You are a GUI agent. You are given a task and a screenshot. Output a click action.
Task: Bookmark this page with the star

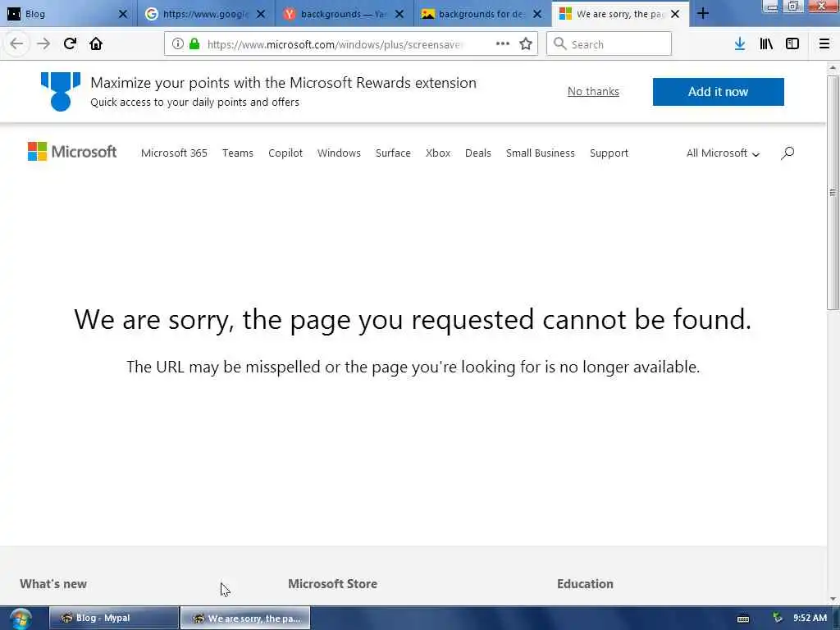526,44
